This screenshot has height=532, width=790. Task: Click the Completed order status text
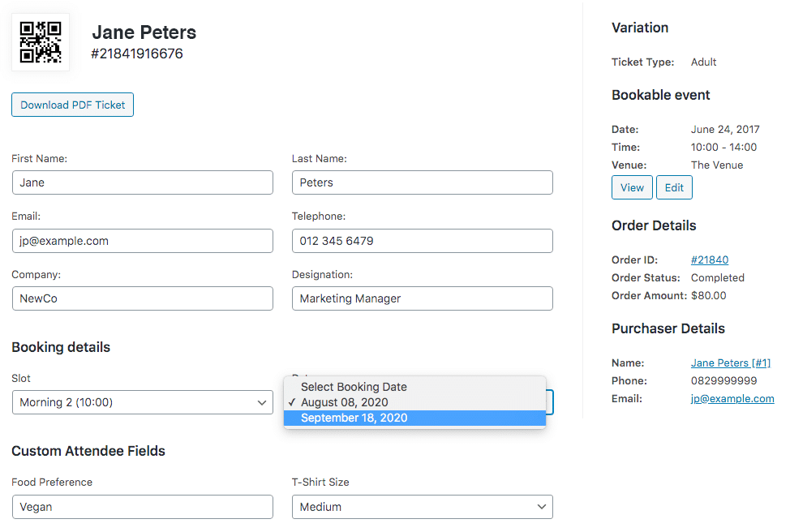coord(718,277)
